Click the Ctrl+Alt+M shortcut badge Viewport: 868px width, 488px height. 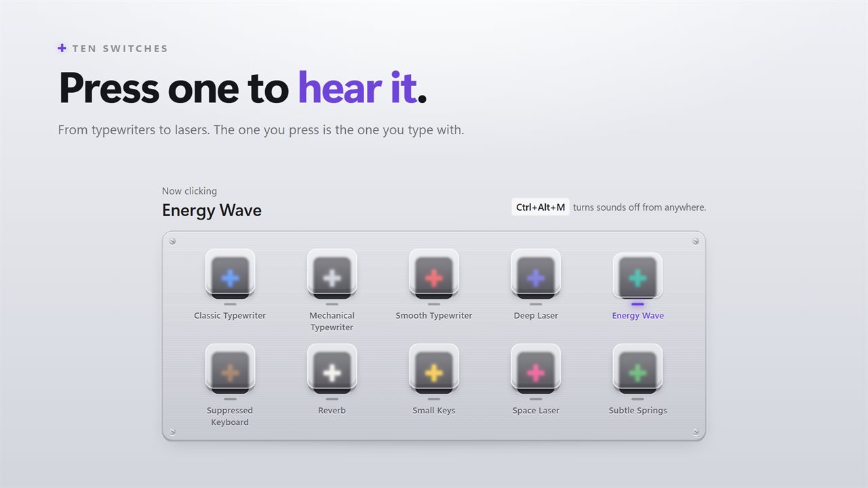click(540, 207)
